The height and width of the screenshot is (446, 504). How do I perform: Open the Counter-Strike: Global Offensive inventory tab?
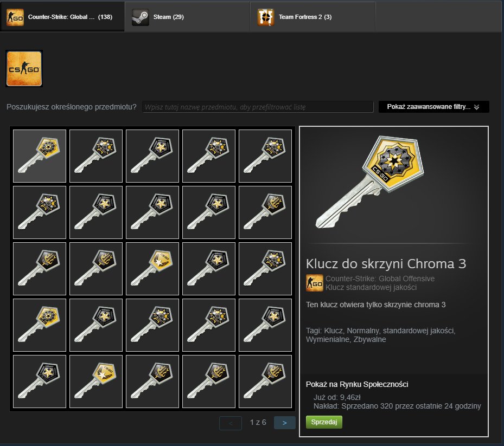pos(62,17)
